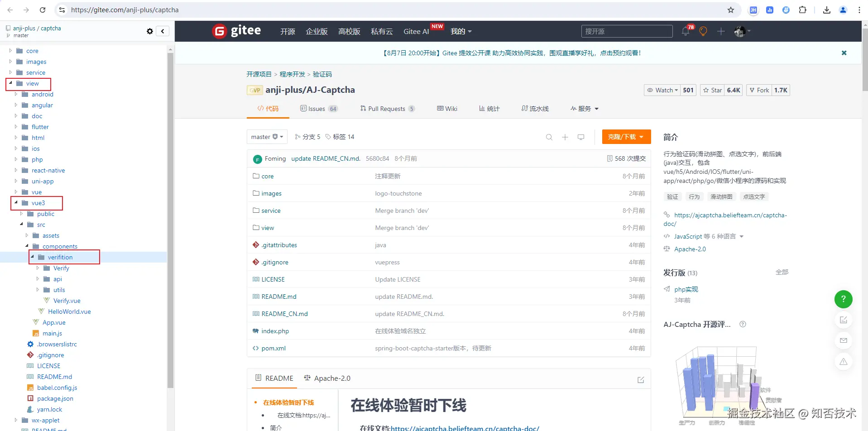Open 企业版 in the top navigation
The height and width of the screenshot is (431, 868).
[317, 31]
